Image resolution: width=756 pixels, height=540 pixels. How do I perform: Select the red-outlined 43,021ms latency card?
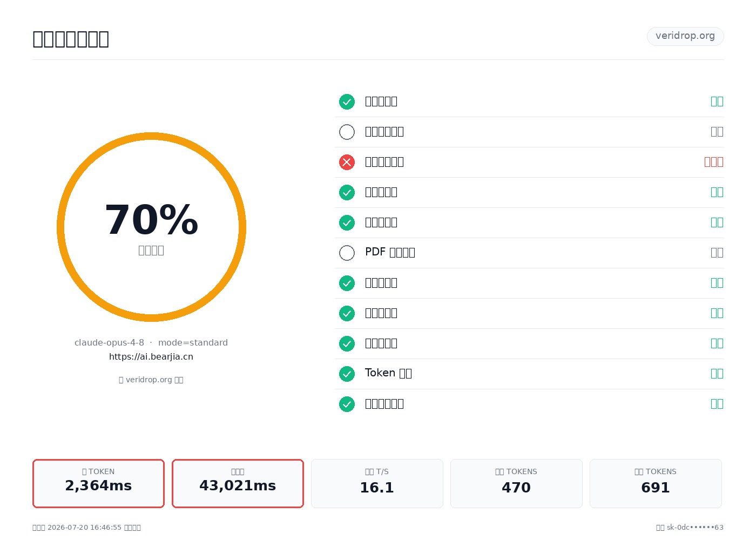[238, 483]
